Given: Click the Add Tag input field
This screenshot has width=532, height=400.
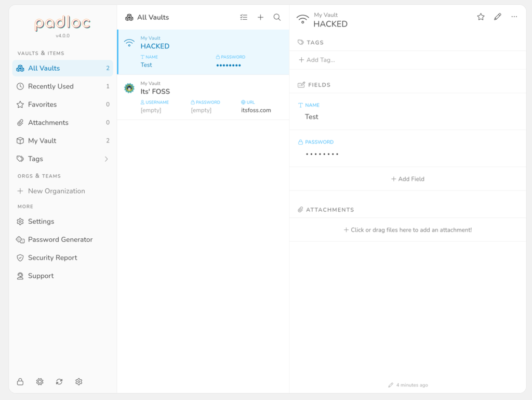Looking at the screenshot, I should [x=317, y=60].
